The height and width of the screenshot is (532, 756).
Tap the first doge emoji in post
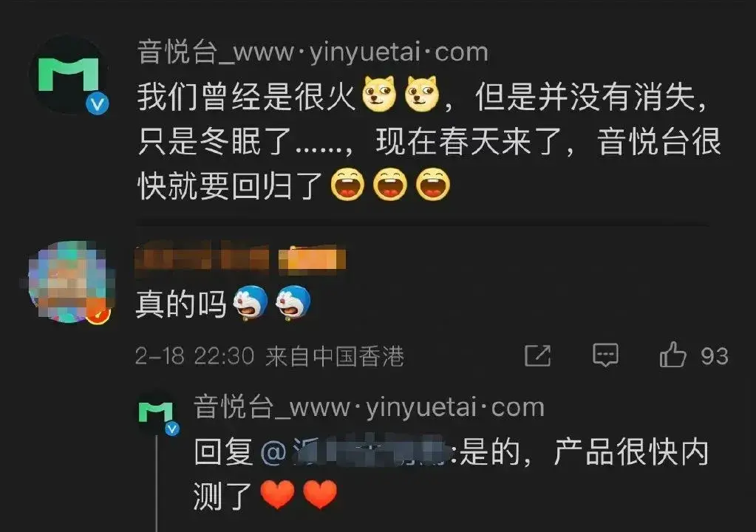point(379,94)
